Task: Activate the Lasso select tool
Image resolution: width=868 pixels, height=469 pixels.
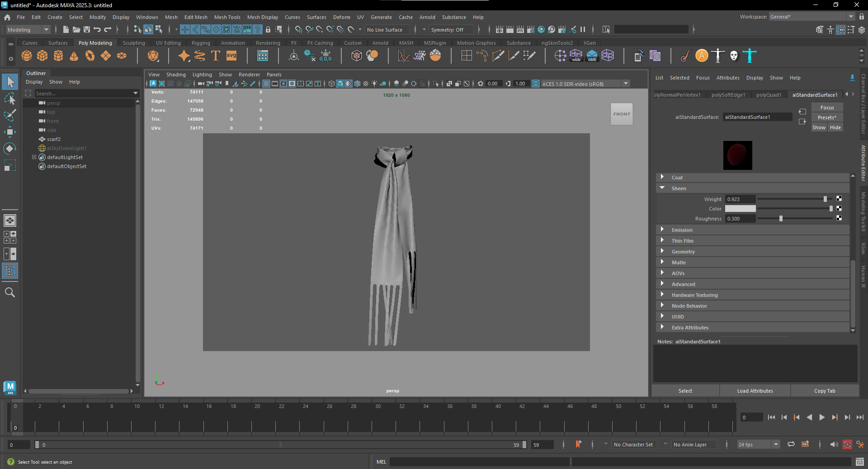Action: pyautogui.click(x=9, y=98)
